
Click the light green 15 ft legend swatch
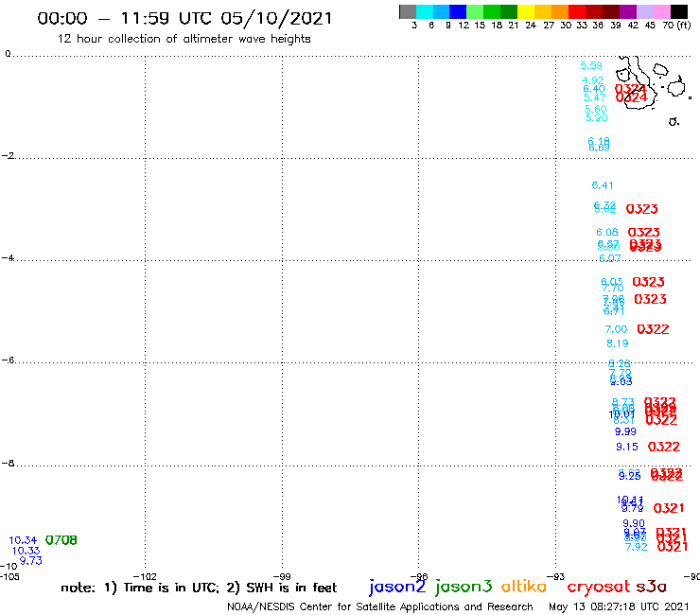coord(475,11)
